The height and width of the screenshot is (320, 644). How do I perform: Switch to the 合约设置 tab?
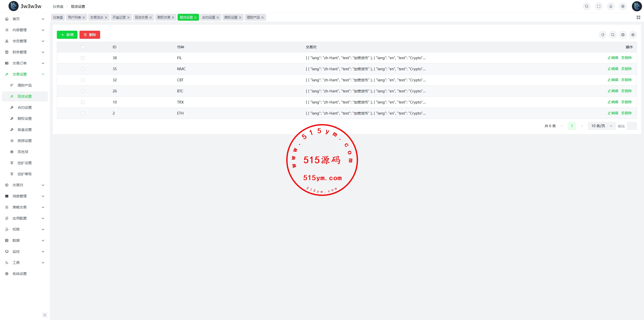point(209,17)
